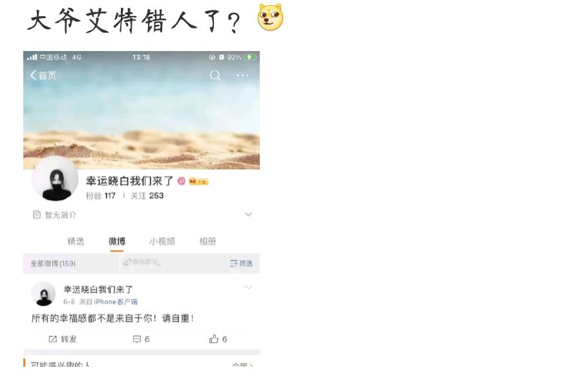Click the 转发 repost icon
Image resolution: width=588 pixels, height=372 pixels.
click(x=52, y=339)
